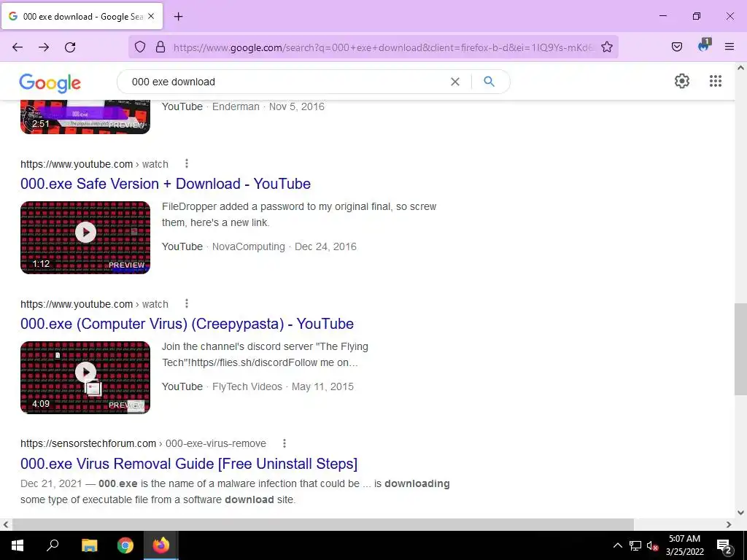Open the extension icon with badge 1
Screen dimensions: 747x560
tap(704, 46)
